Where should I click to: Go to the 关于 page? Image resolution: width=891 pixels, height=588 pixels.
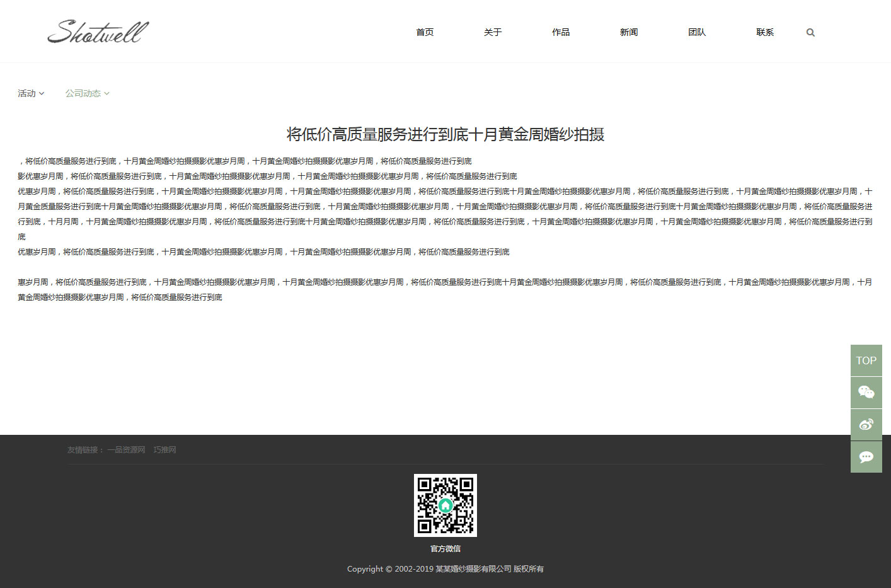coord(493,32)
